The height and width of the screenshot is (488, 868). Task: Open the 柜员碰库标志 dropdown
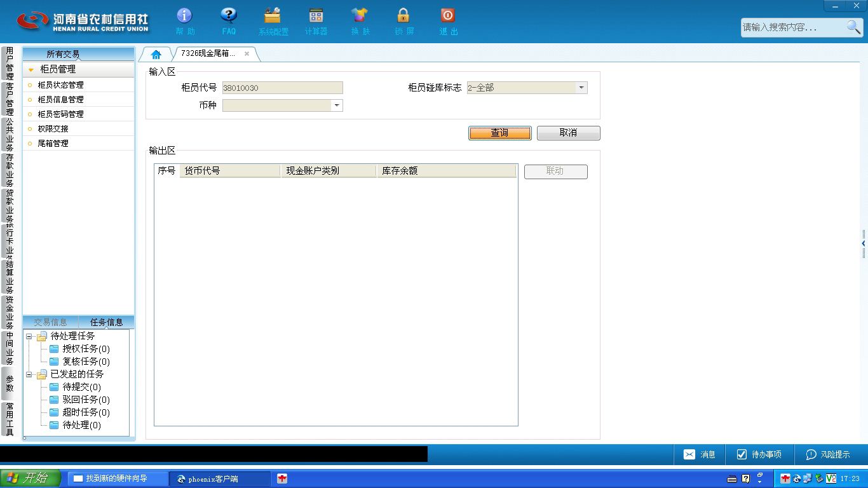[x=581, y=88]
